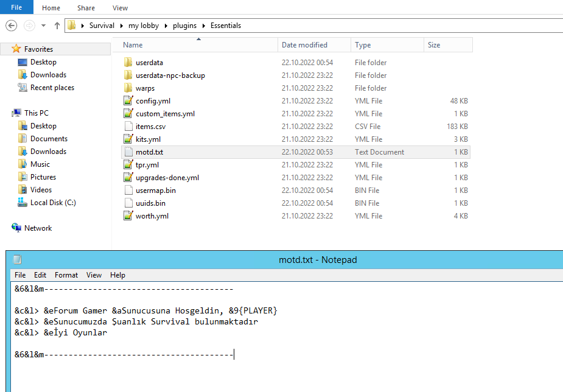Open the Music folder in the sidebar
The height and width of the screenshot is (392, 563).
pyautogui.click(x=40, y=164)
